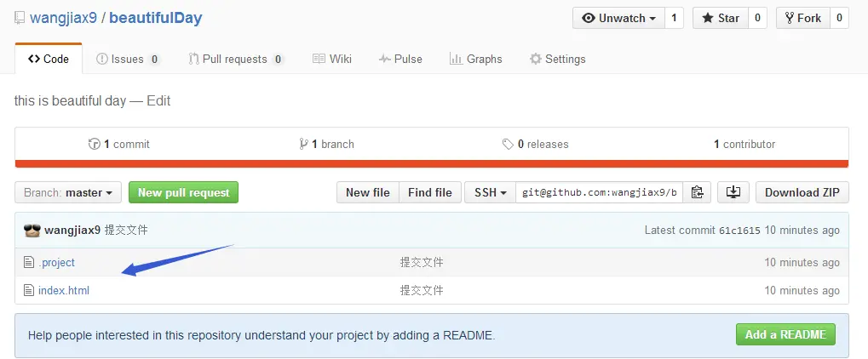868x359 pixels.
Task: Open repository Settings tab
Action: 557,60
